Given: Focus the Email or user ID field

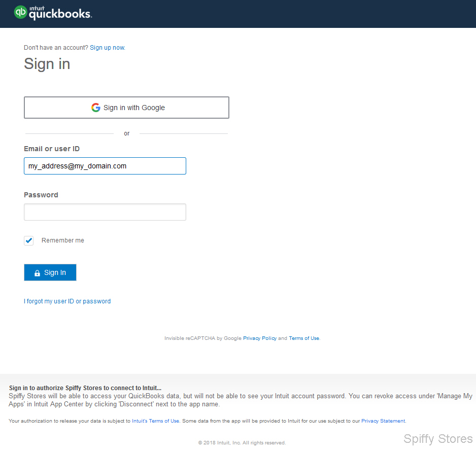Looking at the screenshot, I should [x=105, y=166].
